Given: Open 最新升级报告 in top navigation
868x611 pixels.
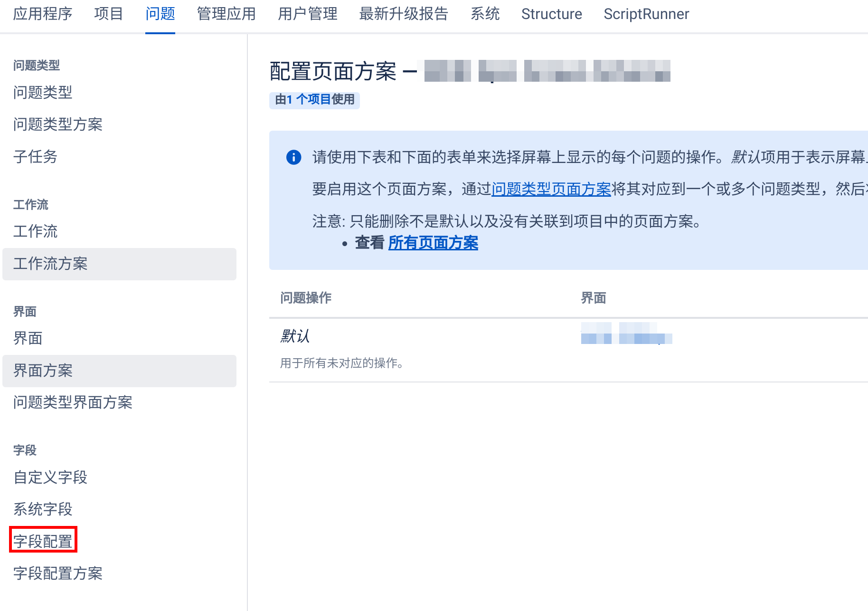Looking at the screenshot, I should (404, 14).
